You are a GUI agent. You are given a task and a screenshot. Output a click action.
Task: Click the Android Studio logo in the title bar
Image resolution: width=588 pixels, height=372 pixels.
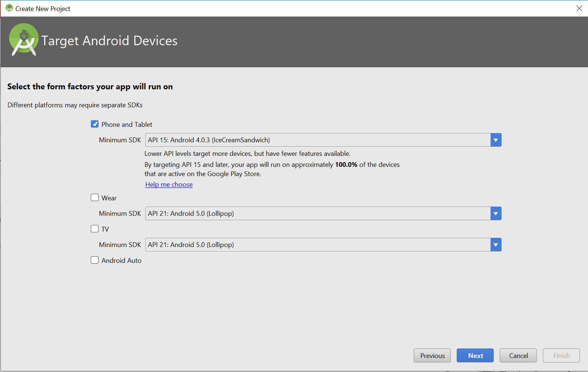click(9, 8)
